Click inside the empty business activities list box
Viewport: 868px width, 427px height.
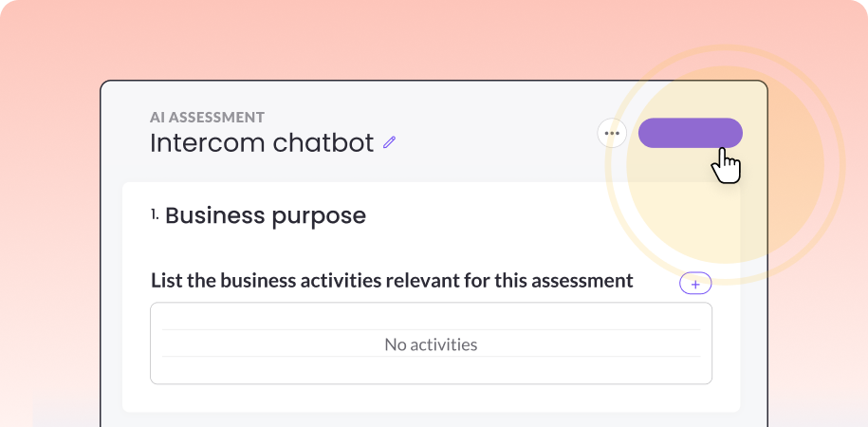click(431, 343)
